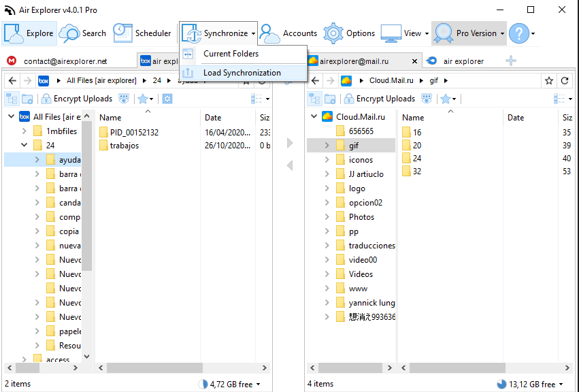Switch to the Box air explorer tab
579x392 pixels.
coord(159,61)
